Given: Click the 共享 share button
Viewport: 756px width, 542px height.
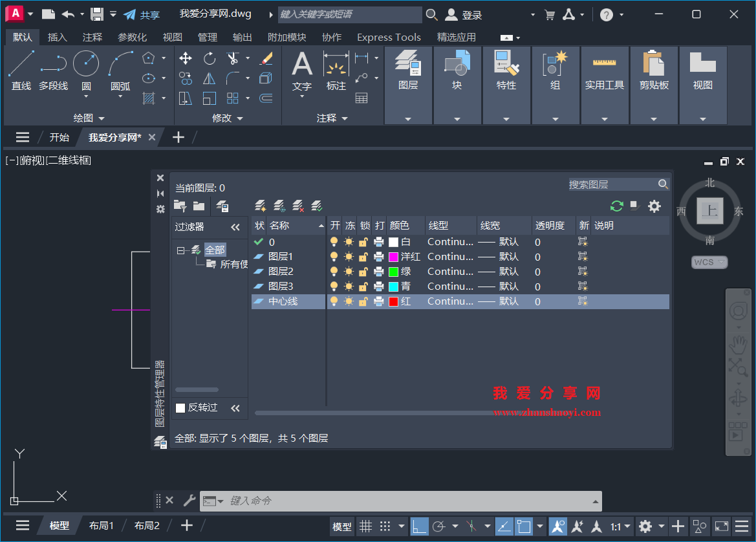Looking at the screenshot, I should click(x=142, y=15).
